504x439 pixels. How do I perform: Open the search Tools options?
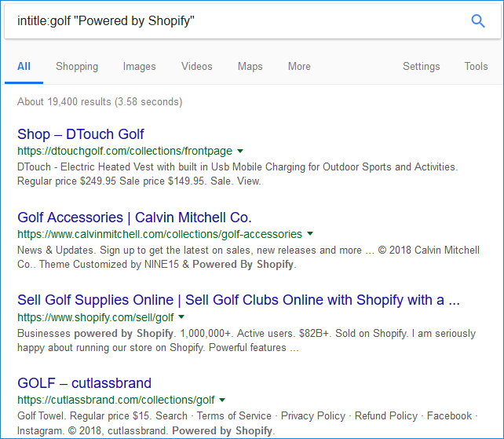tap(476, 67)
